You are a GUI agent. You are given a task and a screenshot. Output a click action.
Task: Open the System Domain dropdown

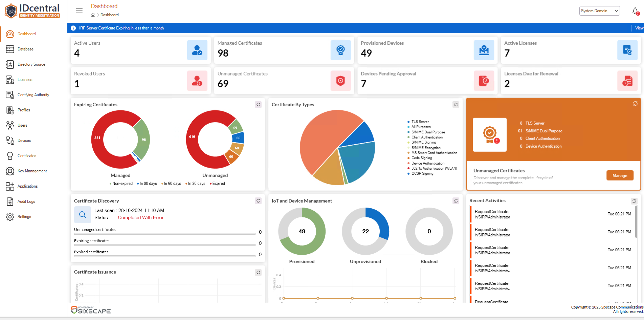click(x=599, y=11)
